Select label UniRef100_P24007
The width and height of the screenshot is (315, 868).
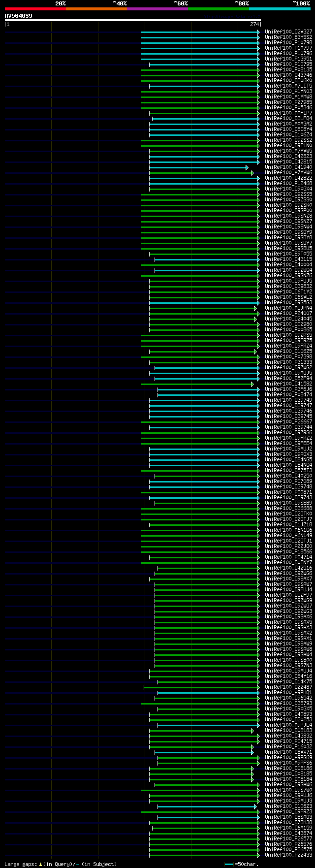[288, 314]
